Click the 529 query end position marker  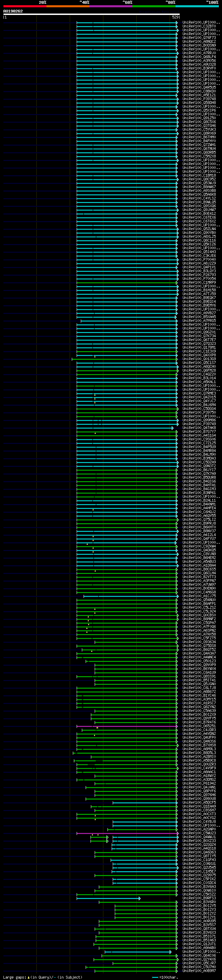(x=175, y=17)
